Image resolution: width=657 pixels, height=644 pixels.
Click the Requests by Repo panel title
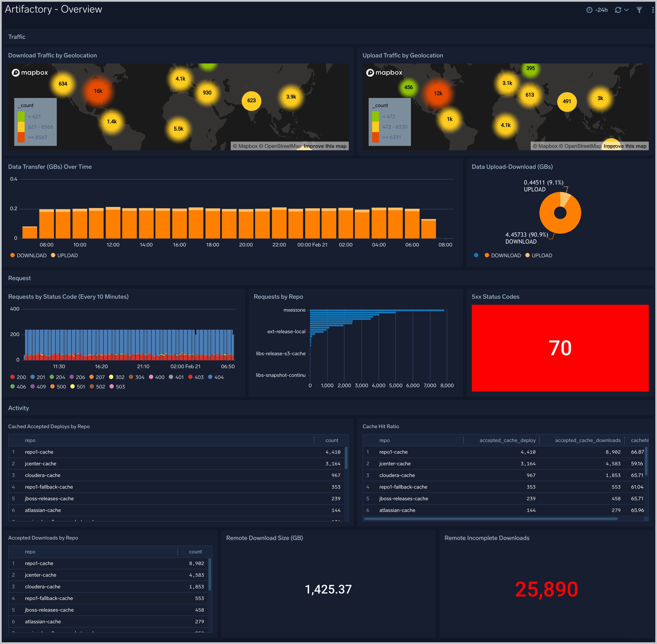coord(278,297)
